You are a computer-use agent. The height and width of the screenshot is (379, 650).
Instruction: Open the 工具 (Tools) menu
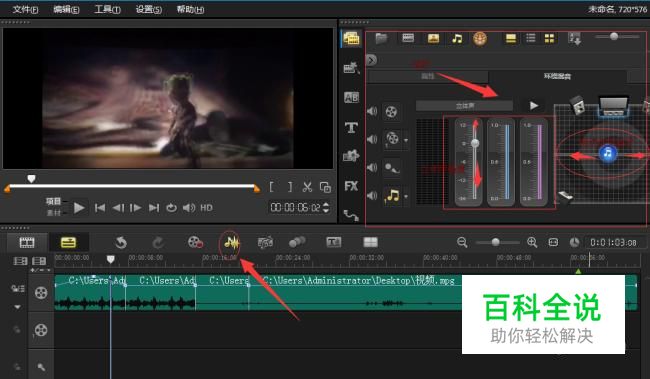107,9
